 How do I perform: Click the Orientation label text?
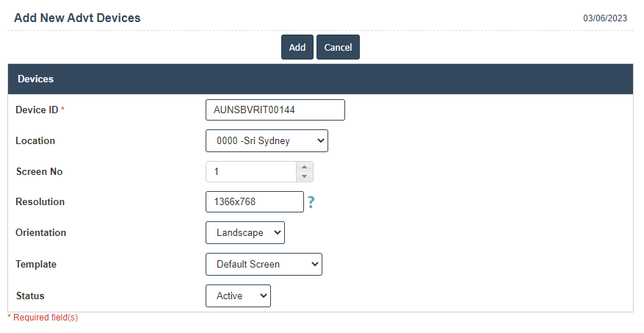click(40, 232)
